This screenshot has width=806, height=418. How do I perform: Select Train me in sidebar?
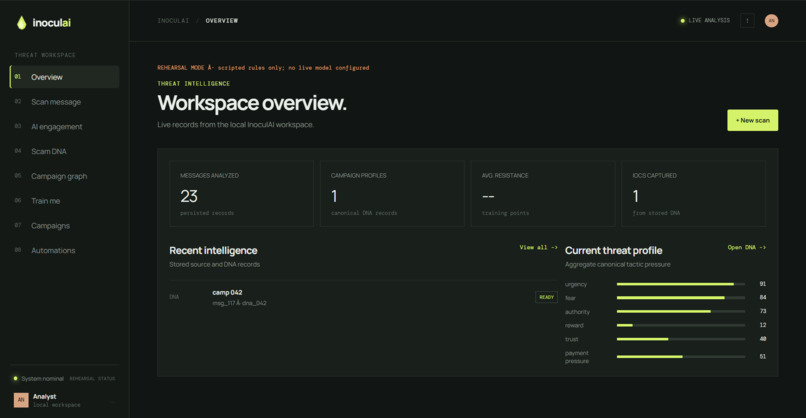pyautogui.click(x=65, y=201)
